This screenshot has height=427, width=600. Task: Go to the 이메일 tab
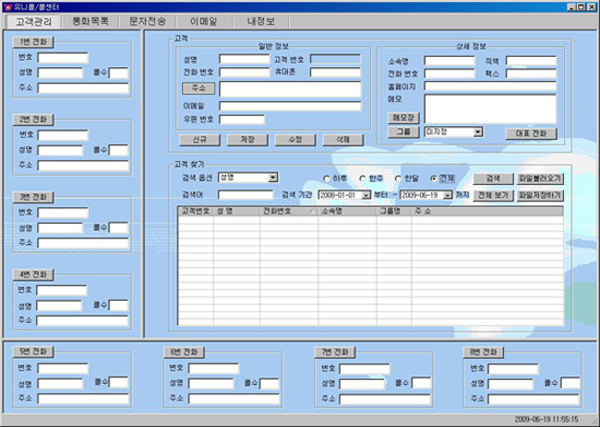click(210, 20)
